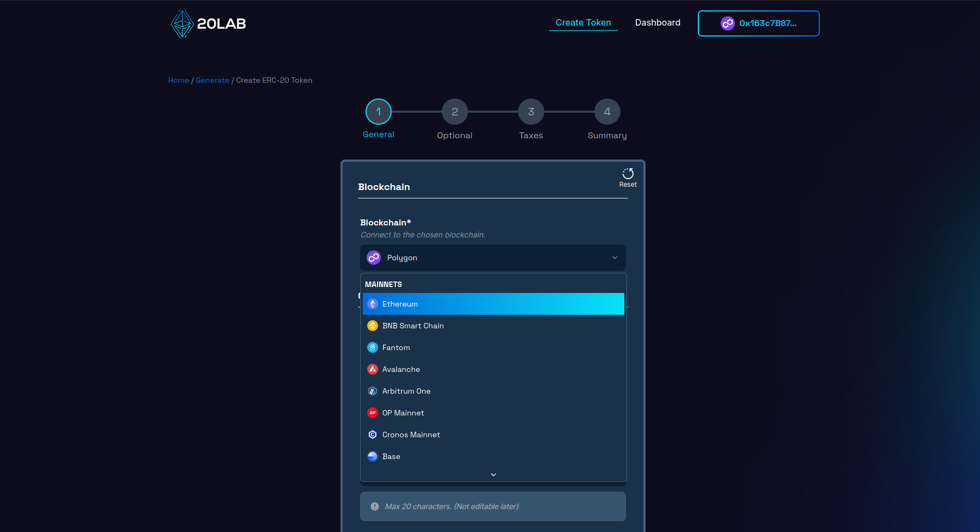The image size is (980, 532).
Task: Click the Avalanche red logo icon
Action: 373,369
